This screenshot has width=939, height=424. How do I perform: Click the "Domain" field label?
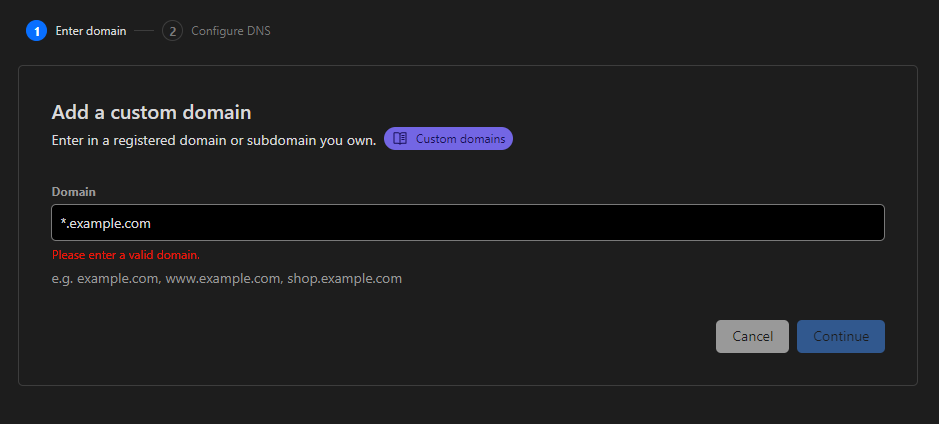(x=73, y=191)
